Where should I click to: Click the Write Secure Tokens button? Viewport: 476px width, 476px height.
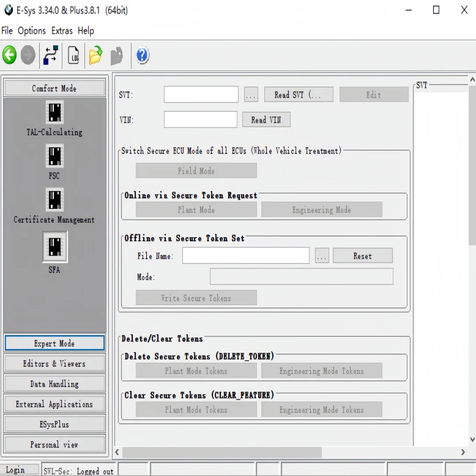point(196,297)
